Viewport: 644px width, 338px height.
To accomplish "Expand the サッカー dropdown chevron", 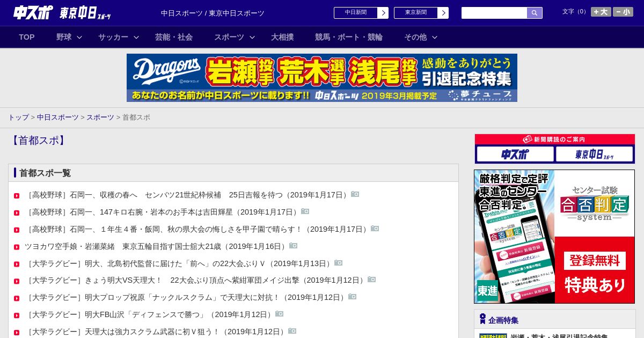I will pos(136,37).
